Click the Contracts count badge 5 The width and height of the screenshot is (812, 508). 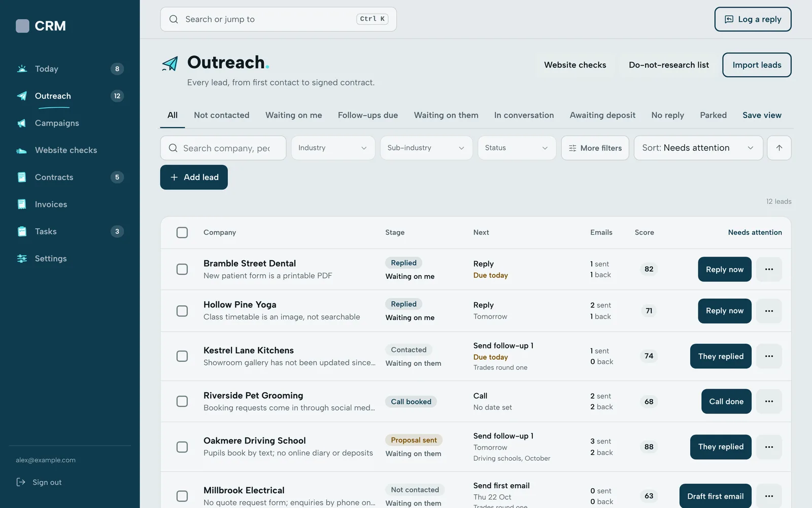[117, 177]
